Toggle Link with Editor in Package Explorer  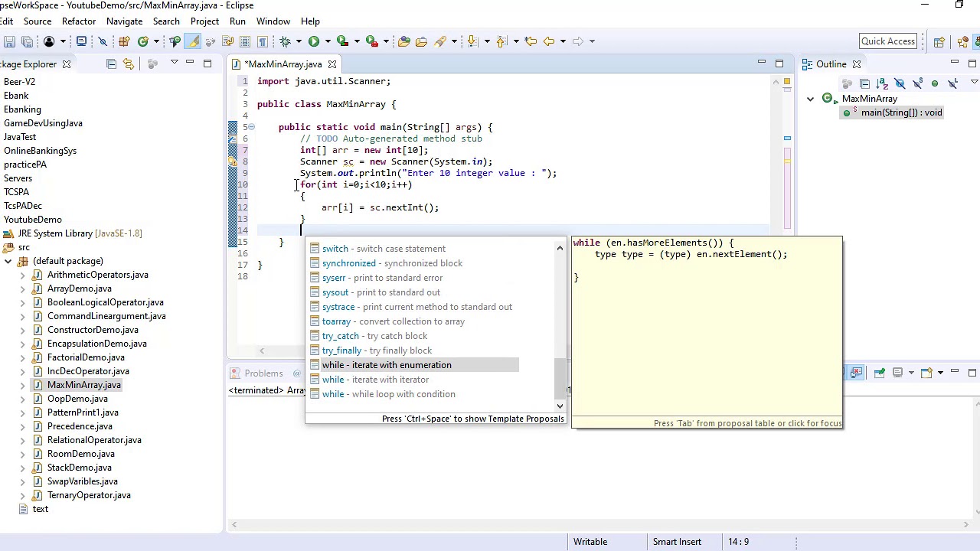pos(128,64)
